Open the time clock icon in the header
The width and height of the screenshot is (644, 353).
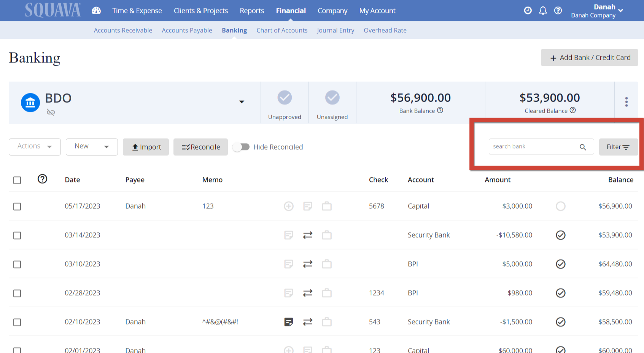click(528, 10)
